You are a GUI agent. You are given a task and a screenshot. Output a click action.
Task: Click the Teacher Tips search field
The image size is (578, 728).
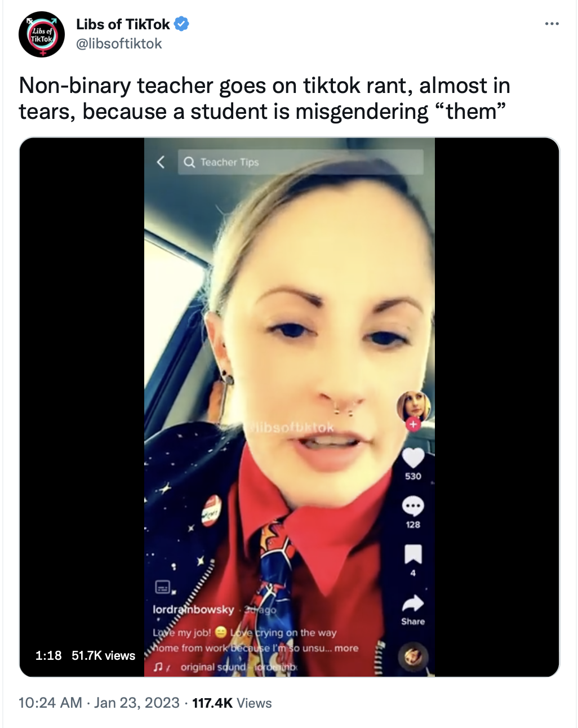(x=300, y=162)
